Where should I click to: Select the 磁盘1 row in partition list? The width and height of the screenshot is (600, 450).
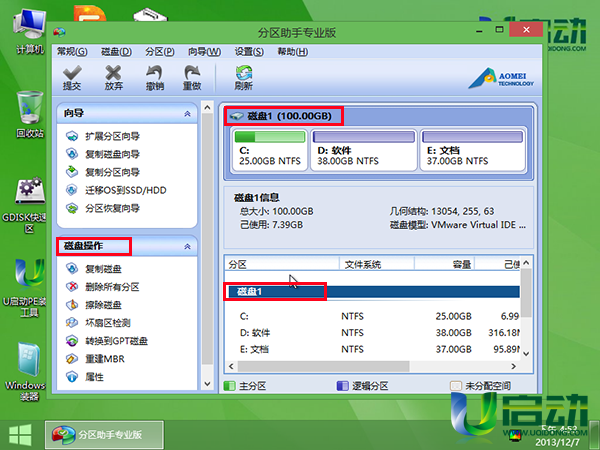372,292
